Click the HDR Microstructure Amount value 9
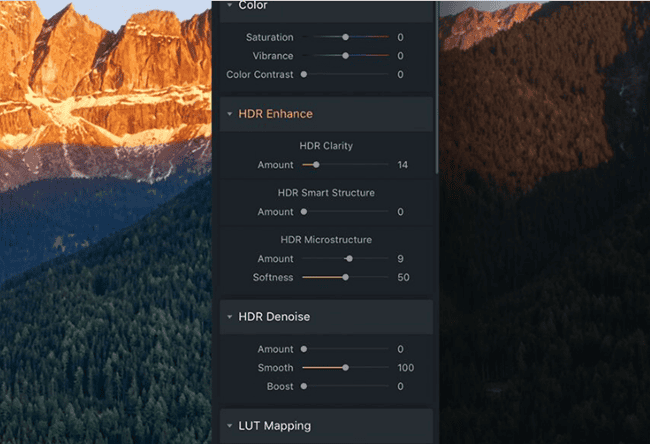This screenshot has height=444, width=650. pos(400,259)
